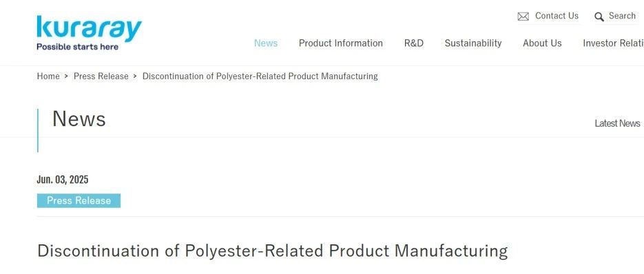Click the blue Press Release tag
The height and width of the screenshot is (274, 644).
[x=79, y=200]
